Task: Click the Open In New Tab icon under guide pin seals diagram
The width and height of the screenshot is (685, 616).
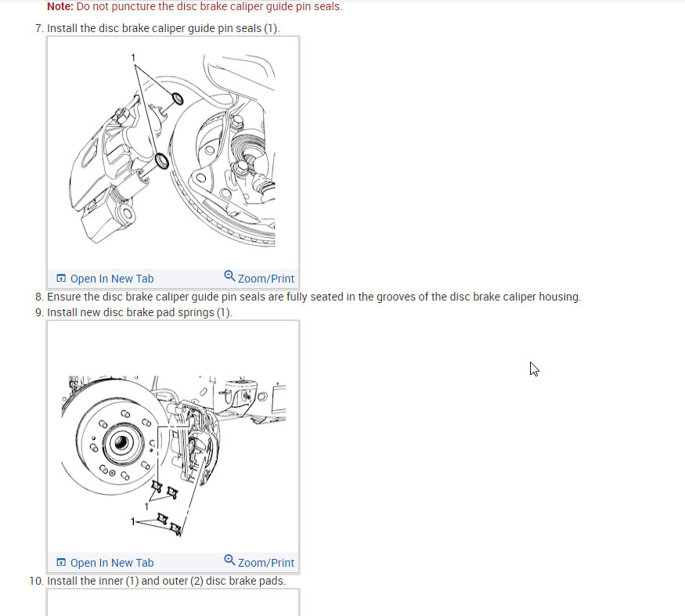Action: [61, 279]
